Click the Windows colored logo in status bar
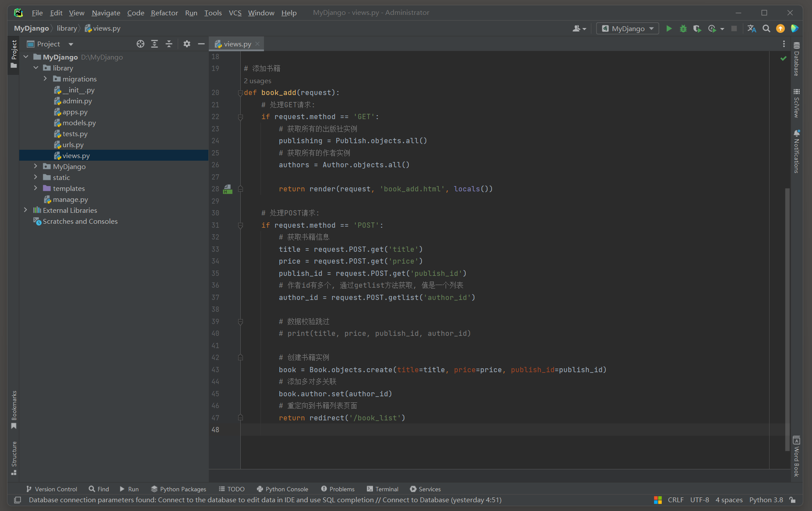The height and width of the screenshot is (511, 812). pyautogui.click(x=658, y=500)
